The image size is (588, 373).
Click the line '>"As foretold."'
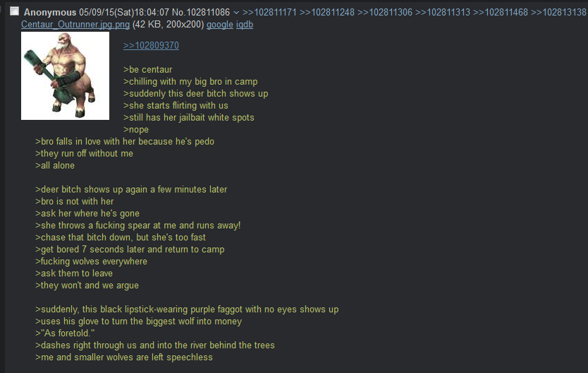click(x=65, y=334)
